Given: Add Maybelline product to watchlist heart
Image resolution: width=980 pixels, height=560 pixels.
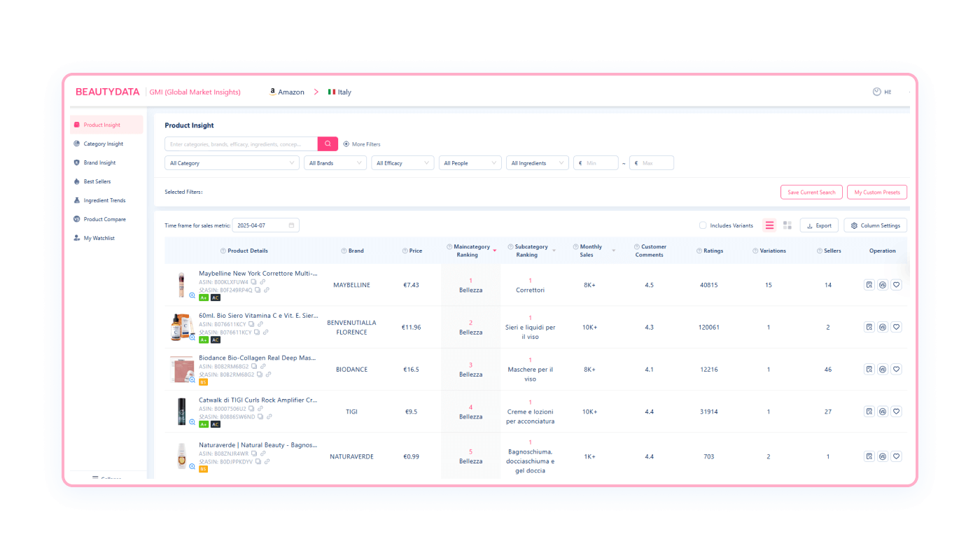Looking at the screenshot, I should tap(896, 285).
